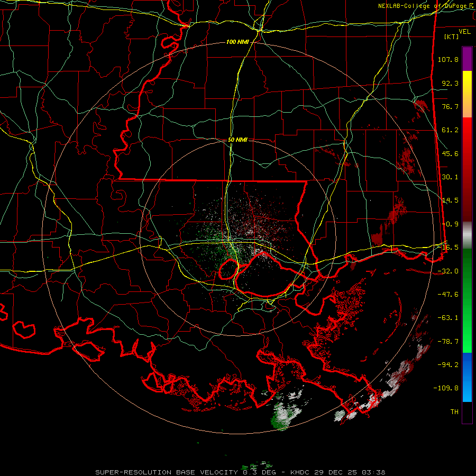476x476 pixels.
Task: Select the 61.2 knot scale value
Action: point(450,130)
